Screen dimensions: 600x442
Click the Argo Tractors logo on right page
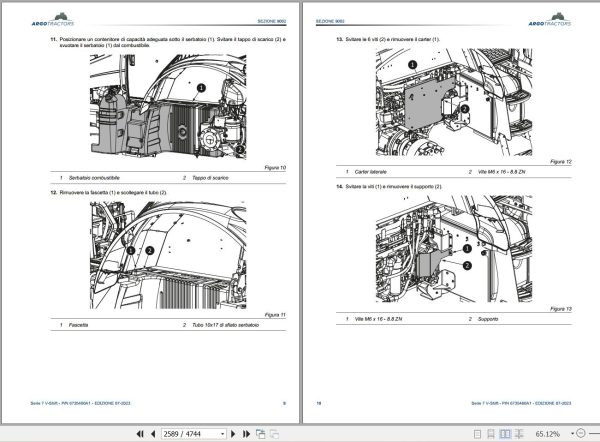click(550, 19)
